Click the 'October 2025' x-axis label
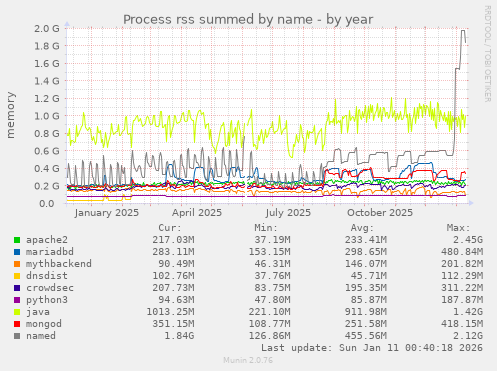This screenshot has width=497, height=371. [380, 213]
